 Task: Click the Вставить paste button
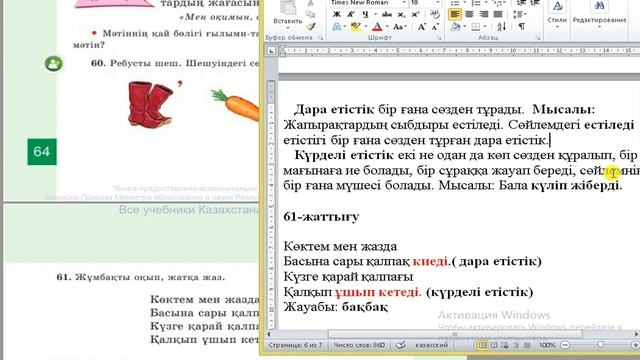pyautogui.click(x=287, y=14)
